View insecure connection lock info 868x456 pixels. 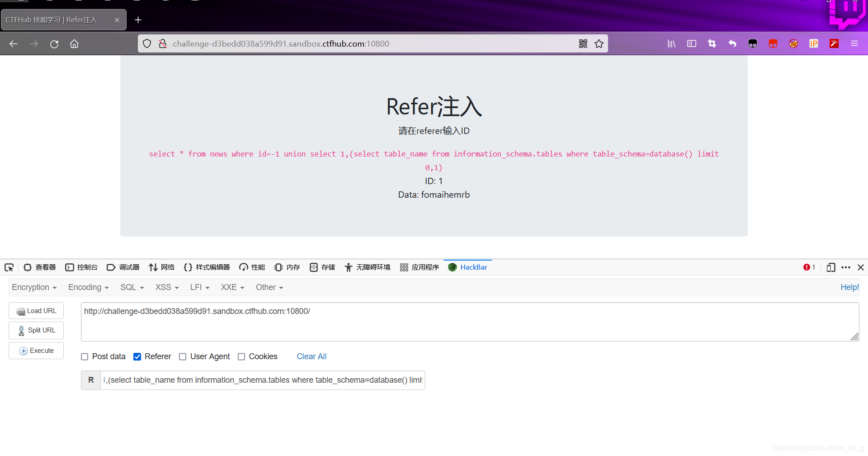point(163,43)
